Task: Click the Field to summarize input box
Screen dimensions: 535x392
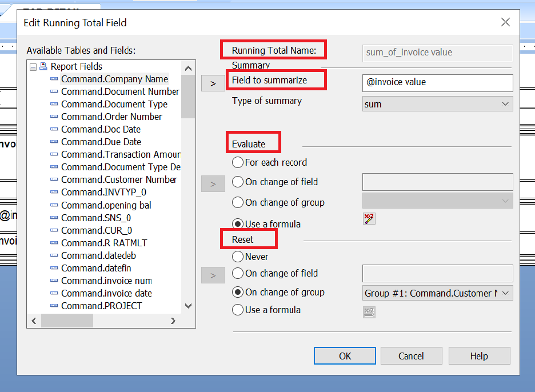Action: click(x=438, y=82)
